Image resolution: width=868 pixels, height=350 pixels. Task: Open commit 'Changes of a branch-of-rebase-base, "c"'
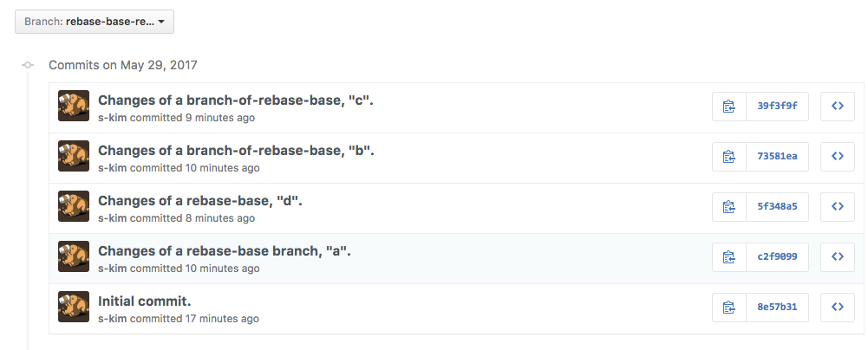pyautogui.click(x=235, y=100)
